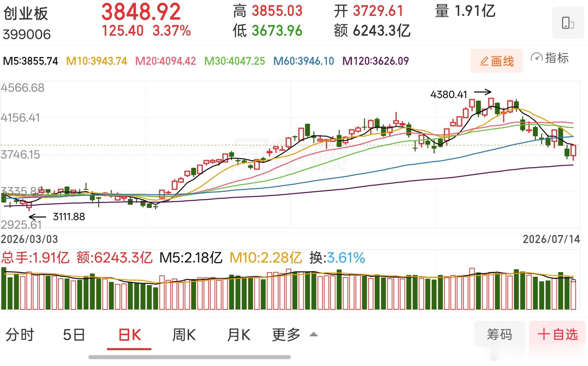The image size is (588, 366).
Task: Select the 周K weekly candlestick tab
Action: 184,335
